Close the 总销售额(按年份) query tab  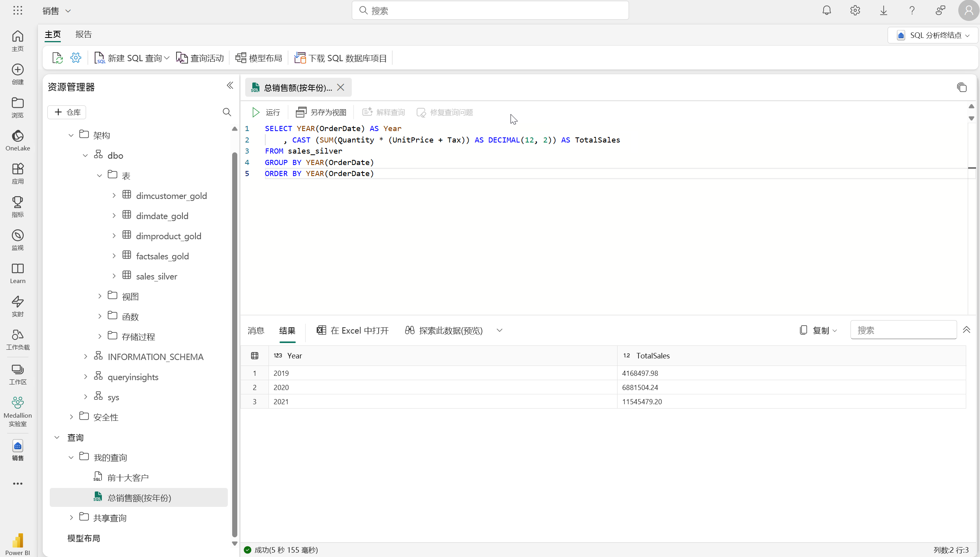click(x=341, y=87)
